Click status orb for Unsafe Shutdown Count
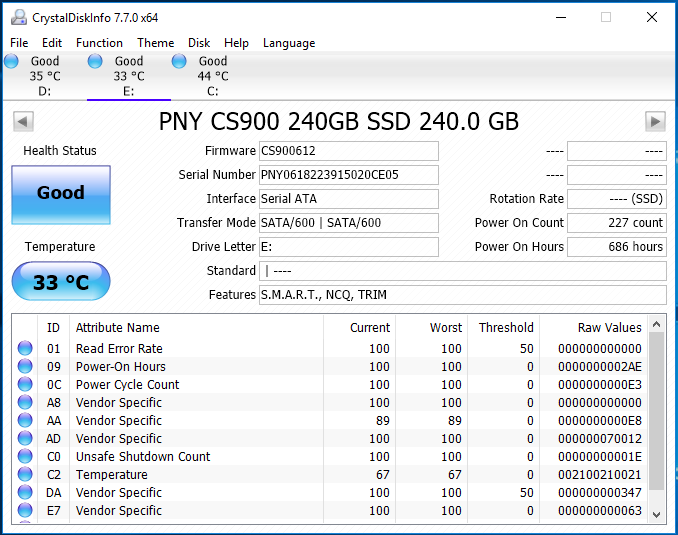 click(25, 457)
